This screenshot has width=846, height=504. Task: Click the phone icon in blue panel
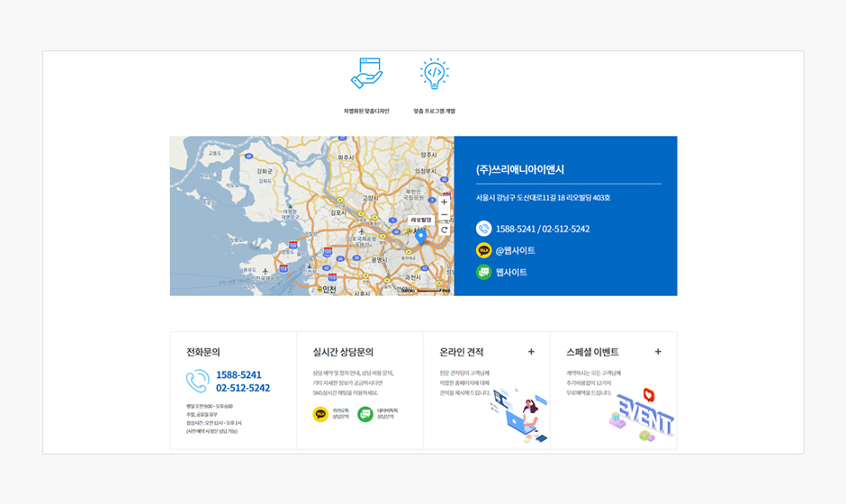pyautogui.click(x=483, y=229)
